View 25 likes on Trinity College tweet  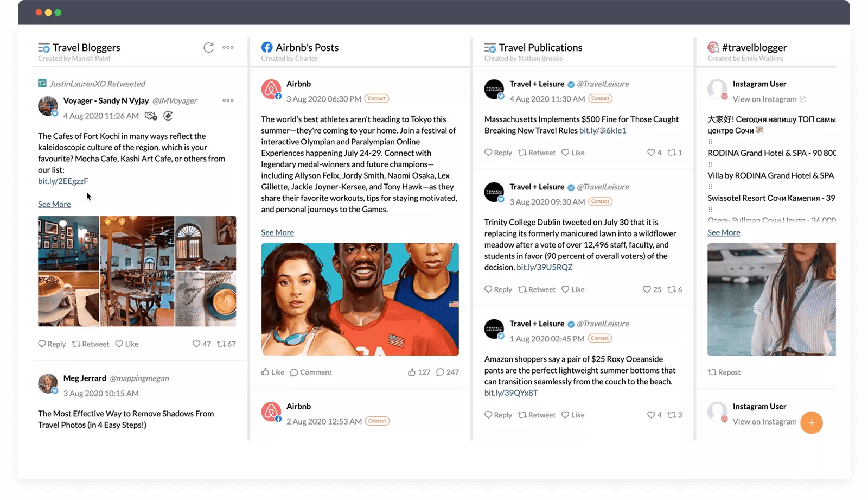(652, 290)
